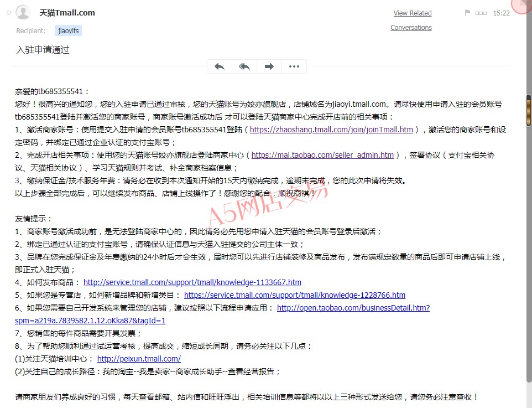This screenshot has height=408, width=532.
Task: Open the View Related link
Action: 413,13
